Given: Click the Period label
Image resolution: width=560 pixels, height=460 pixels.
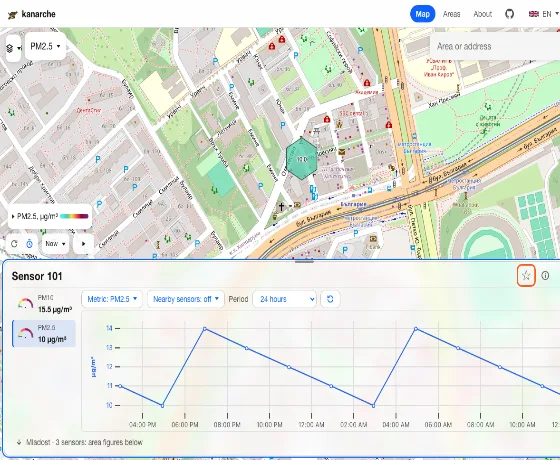Looking at the screenshot, I should click(238, 299).
